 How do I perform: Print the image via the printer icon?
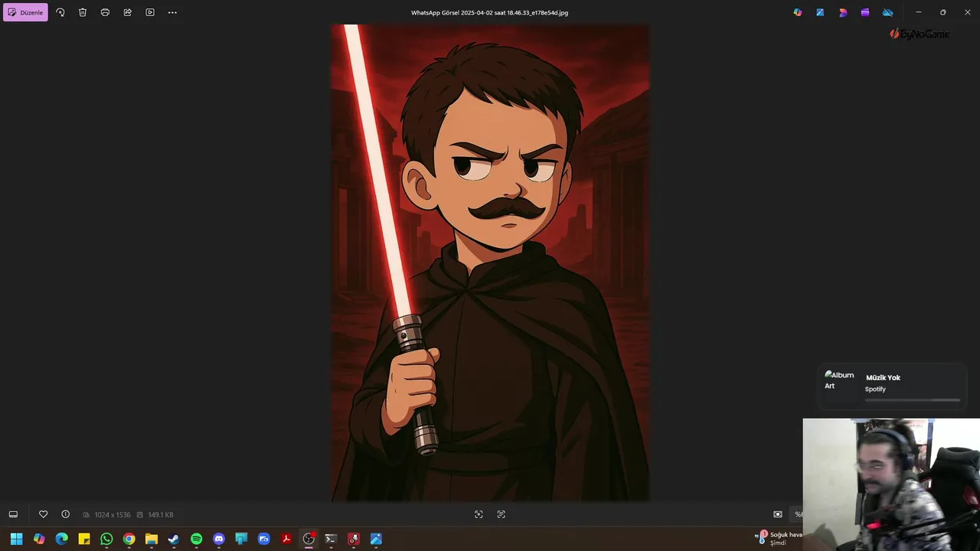pyautogui.click(x=105, y=12)
